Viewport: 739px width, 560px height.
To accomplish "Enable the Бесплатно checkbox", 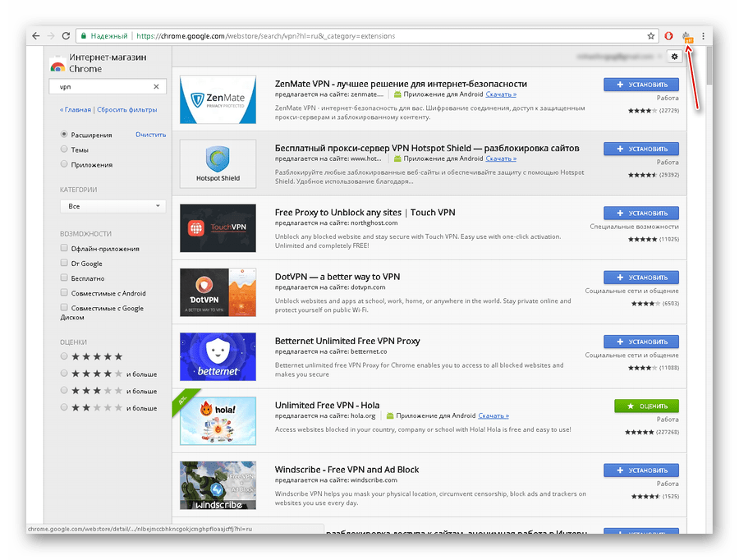I will 64,278.
